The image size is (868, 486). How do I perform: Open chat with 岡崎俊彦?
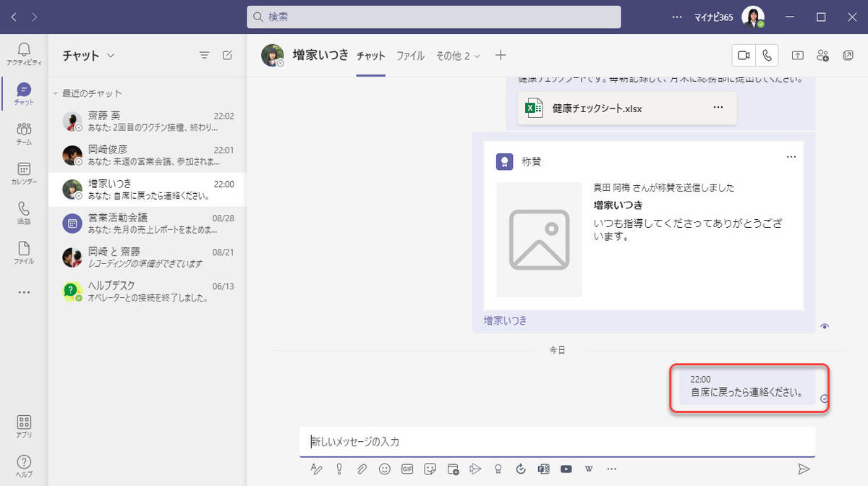[x=148, y=155]
